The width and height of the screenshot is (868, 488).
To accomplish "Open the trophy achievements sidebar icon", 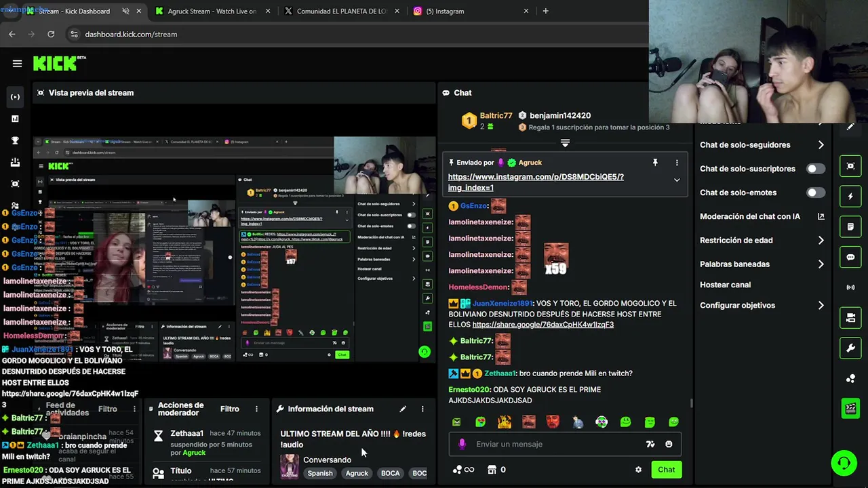I will point(15,140).
